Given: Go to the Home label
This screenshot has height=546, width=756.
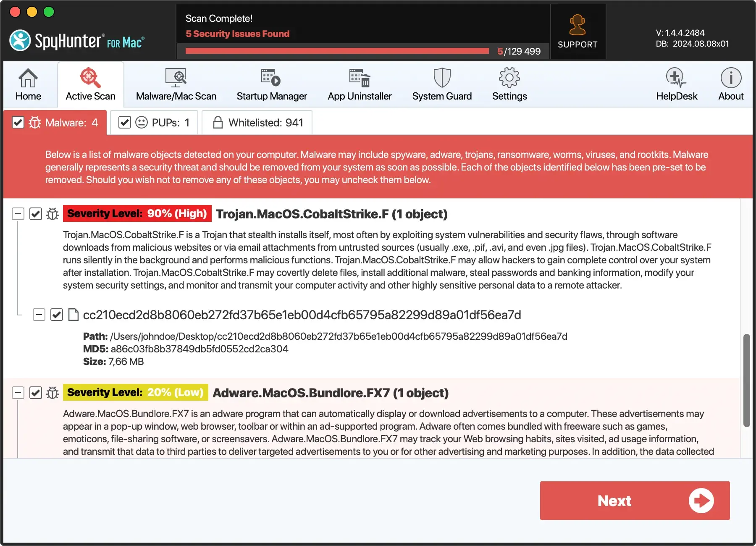Looking at the screenshot, I should [x=28, y=96].
